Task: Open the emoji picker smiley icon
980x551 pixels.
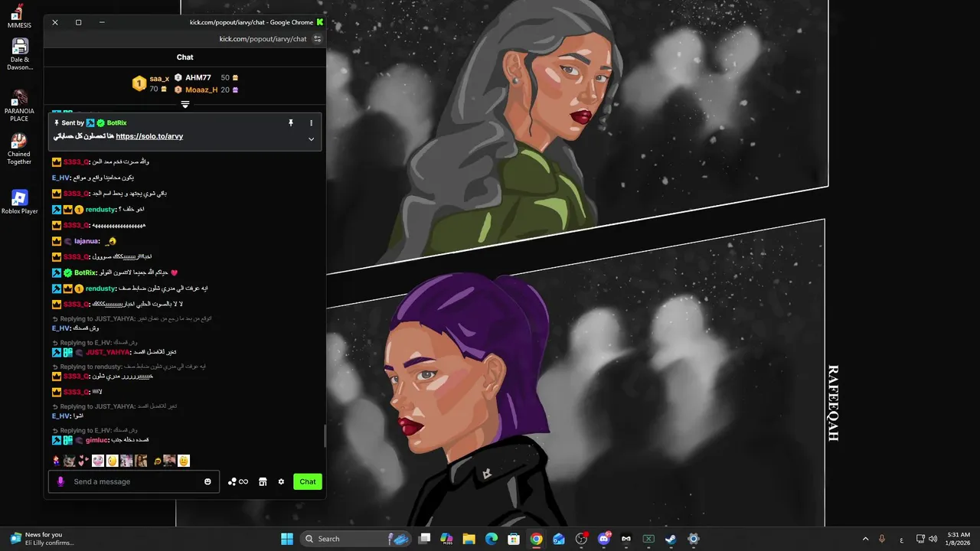Action: pos(207,481)
